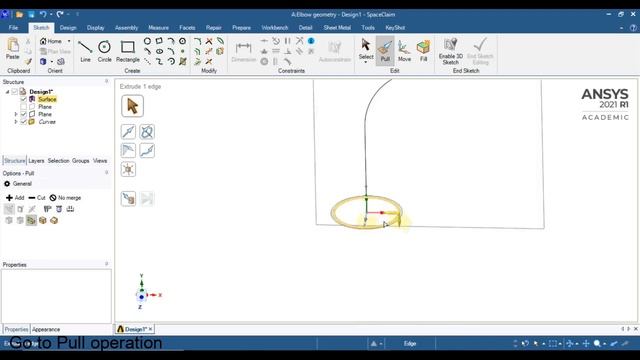Screen dimensions: 640x360
Task: Toggle visibility checkbox for Design1
Action: tap(14, 92)
